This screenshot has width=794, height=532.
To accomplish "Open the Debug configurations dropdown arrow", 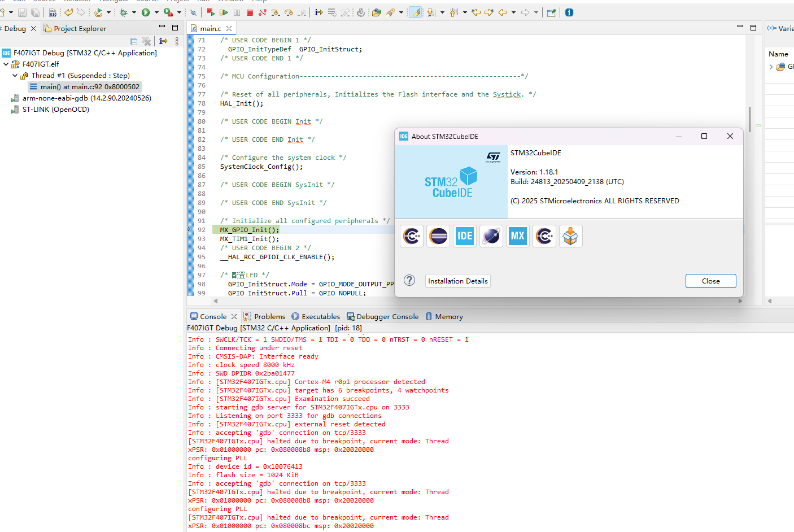I will click(134, 12).
